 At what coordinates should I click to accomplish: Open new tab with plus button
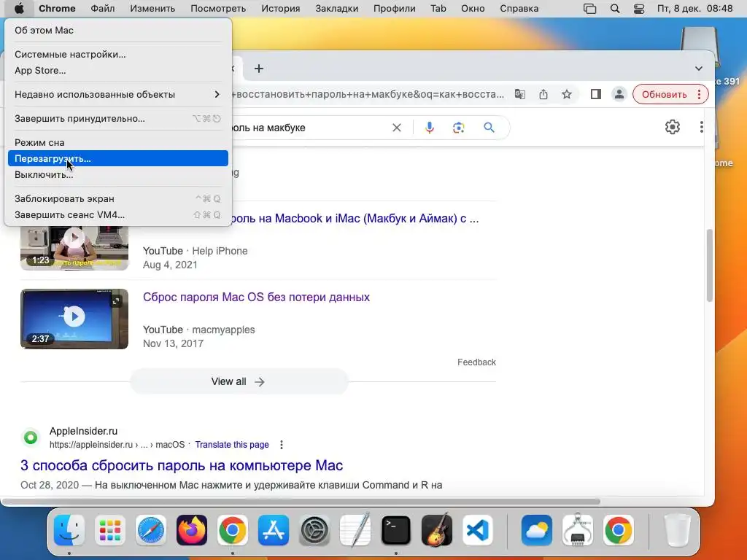(x=259, y=69)
